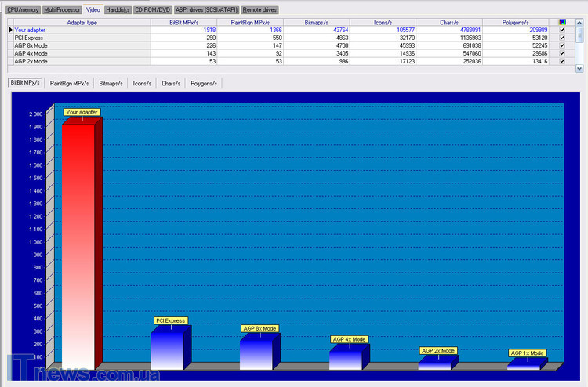
Task: Go to the CD ROM/DVD tab
Action: pos(152,9)
